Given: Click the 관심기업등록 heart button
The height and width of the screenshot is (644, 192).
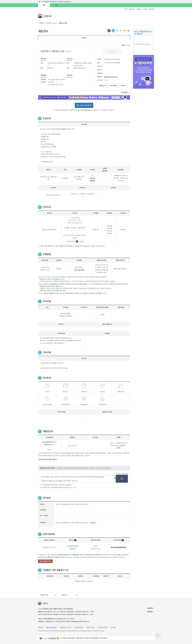Looking at the screenshot, I should [x=112, y=85].
